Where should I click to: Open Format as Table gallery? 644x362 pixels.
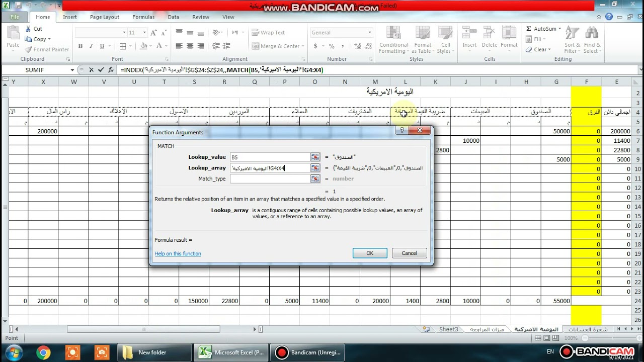pyautogui.click(x=423, y=40)
